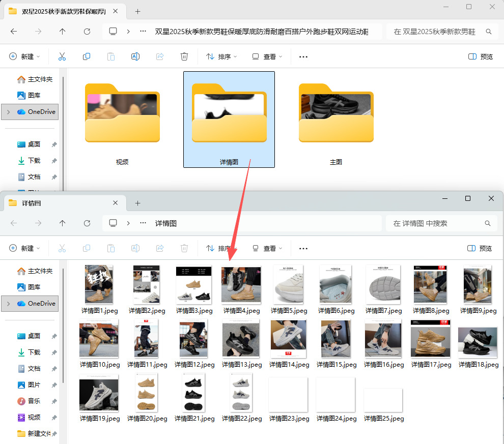Click up-directory arrow in 详情图 window
The image size is (504, 444).
pyautogui.click(x=62, y=223)
